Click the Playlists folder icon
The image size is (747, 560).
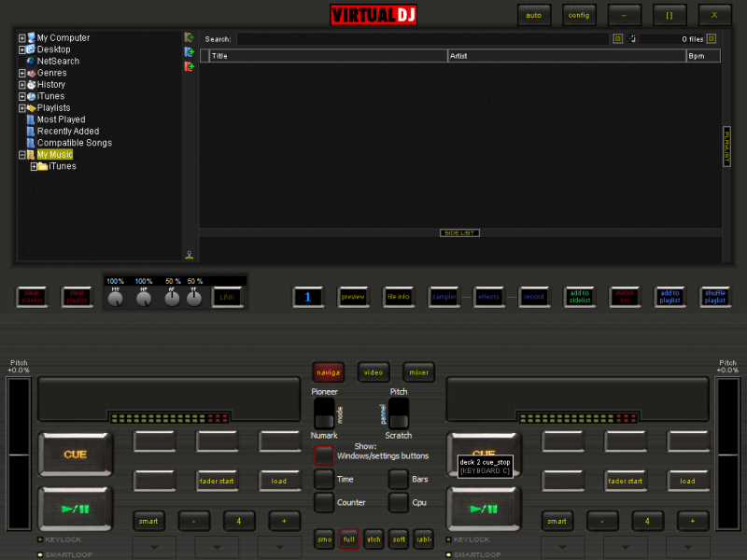pos(32,108)
